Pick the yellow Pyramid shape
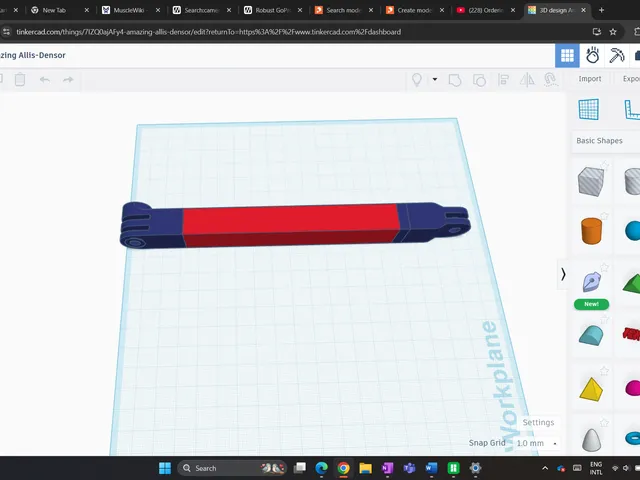The height and width of the screenshot is (480, 640). click(591, 389)
